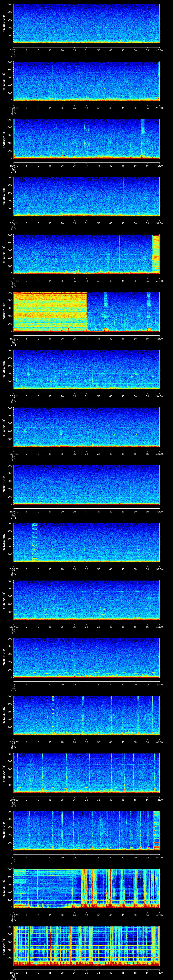Click the 44:00 end time label
The image size is (173, 980).
tap(160, 972)
